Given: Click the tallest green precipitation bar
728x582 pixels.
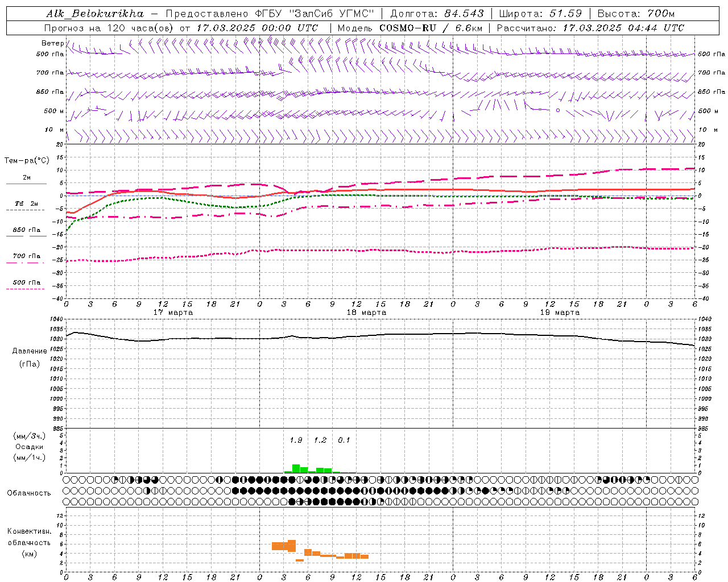Looking at the screenshot, I should tap(296, 468).
